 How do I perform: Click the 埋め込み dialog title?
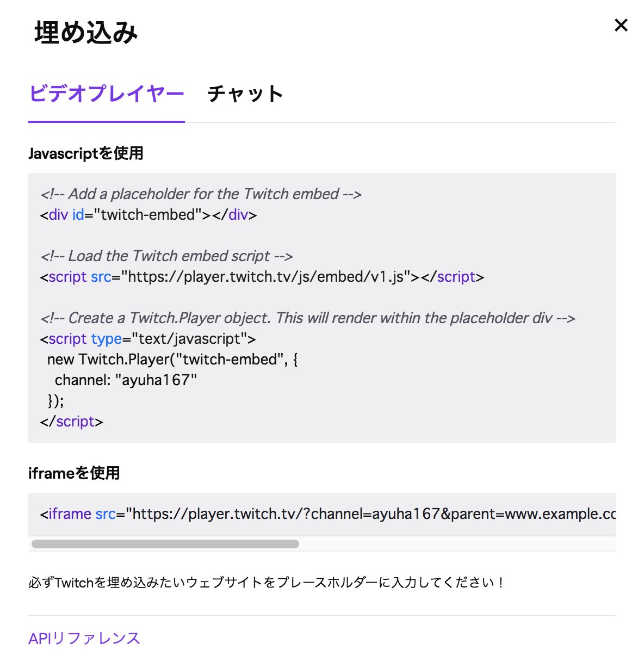tap(86, 32)
